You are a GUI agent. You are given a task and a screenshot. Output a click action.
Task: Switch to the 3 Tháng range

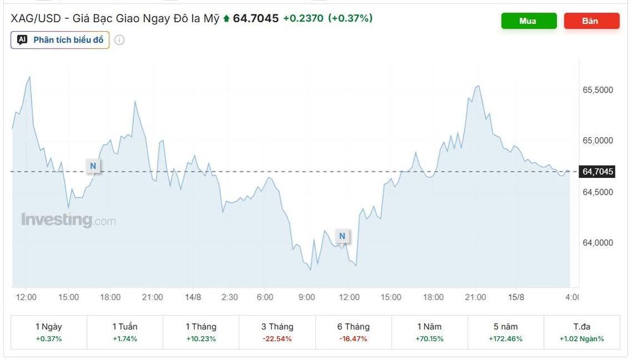[277, 332]
